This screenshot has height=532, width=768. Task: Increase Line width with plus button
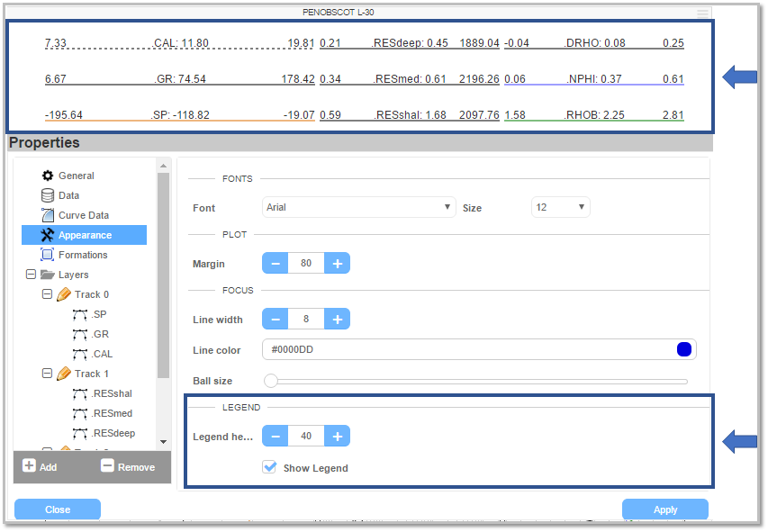(x=338, y=320)
